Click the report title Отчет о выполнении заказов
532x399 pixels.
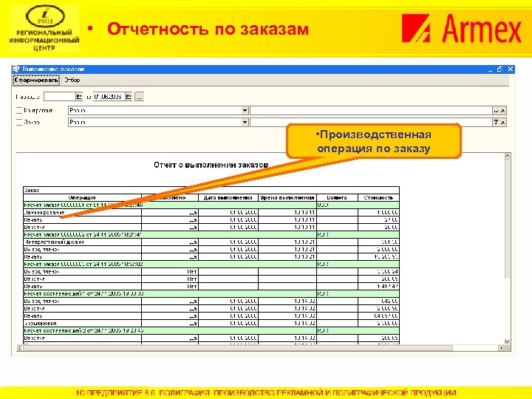pyautogui.click(x=211, y=165)
